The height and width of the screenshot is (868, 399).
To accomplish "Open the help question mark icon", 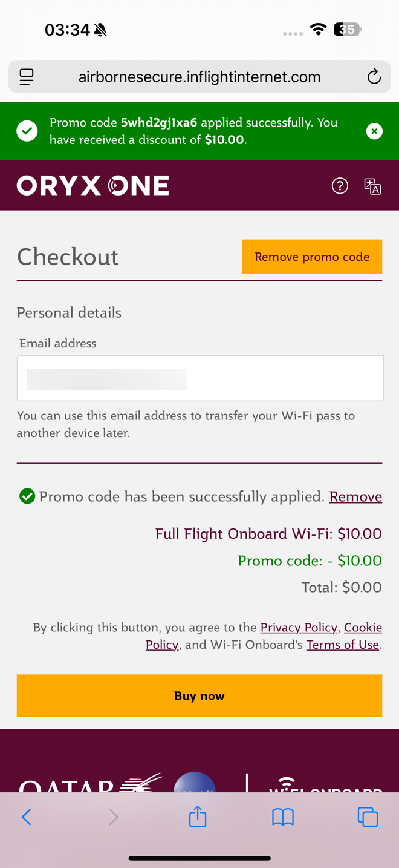I will click(340, 186).
